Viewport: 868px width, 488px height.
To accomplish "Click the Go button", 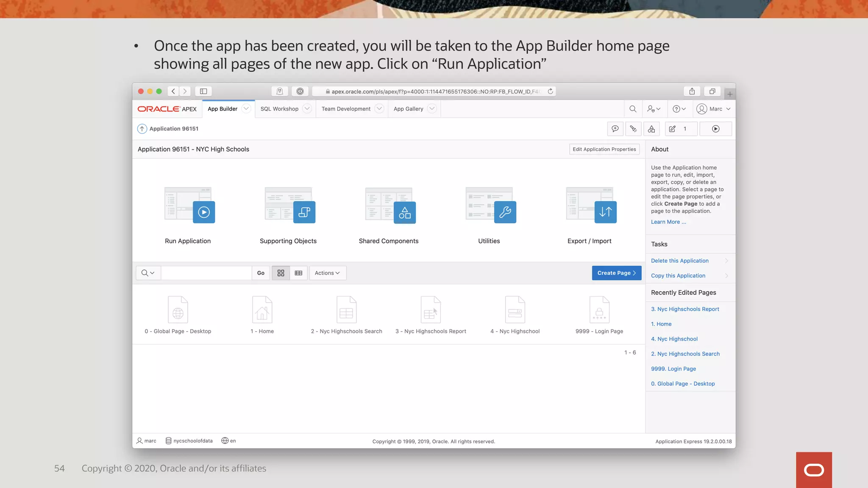I will tap(261, 273).
